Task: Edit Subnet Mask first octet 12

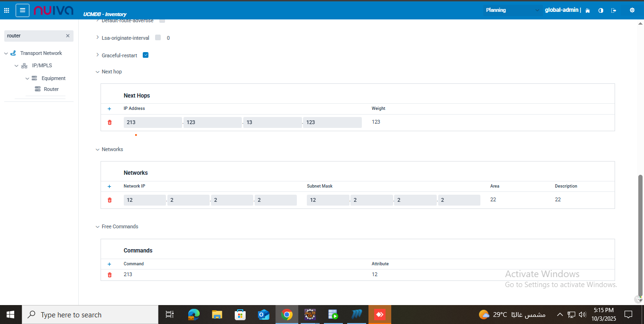Action: (328, 200)
